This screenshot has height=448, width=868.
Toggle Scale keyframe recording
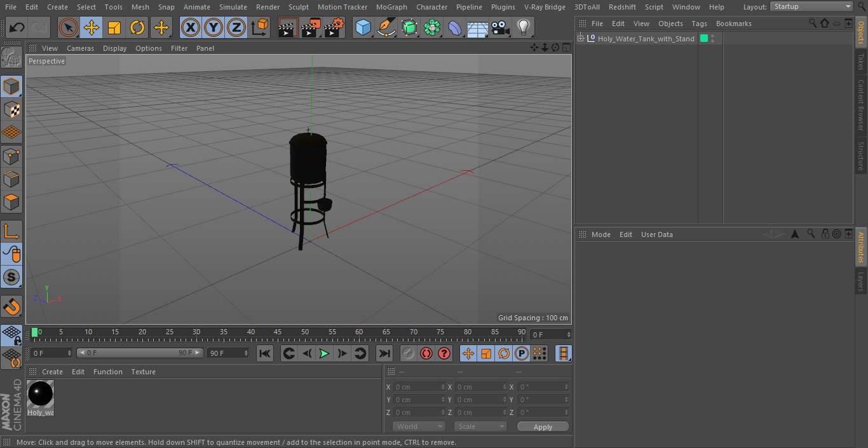[486, 353]
